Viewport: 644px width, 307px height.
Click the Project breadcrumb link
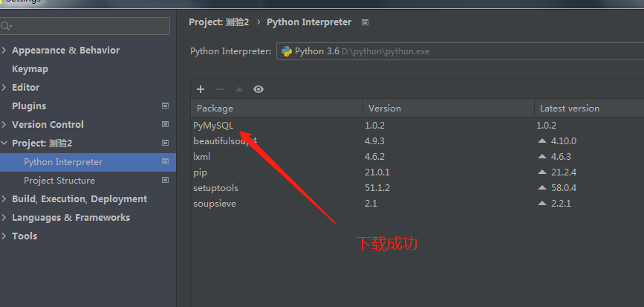tap(218, 22)
